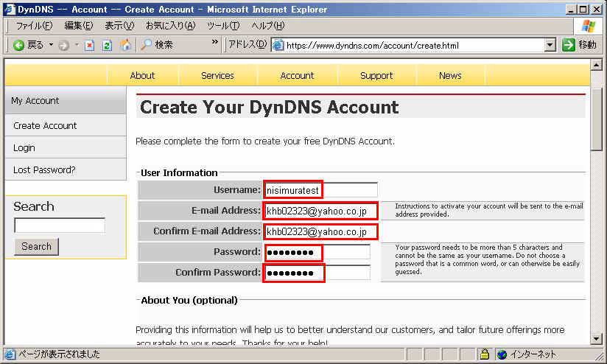Click the page icon beside the URL
Screen dimensions: 607x364
coord(278,45)
